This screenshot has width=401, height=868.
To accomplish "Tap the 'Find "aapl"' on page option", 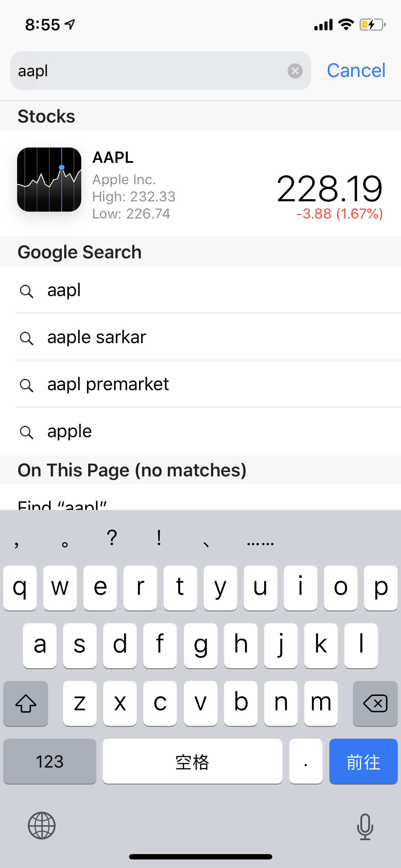I will coord(62,504).
